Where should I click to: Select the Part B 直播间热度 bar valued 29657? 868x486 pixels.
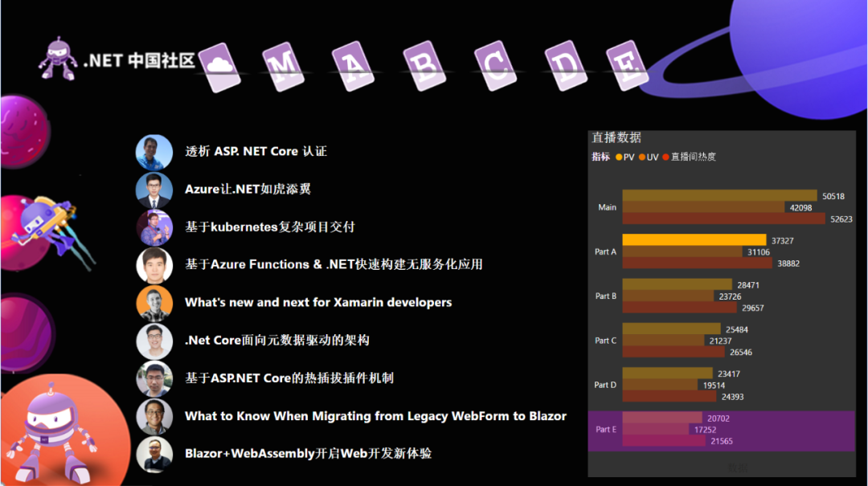680,307
